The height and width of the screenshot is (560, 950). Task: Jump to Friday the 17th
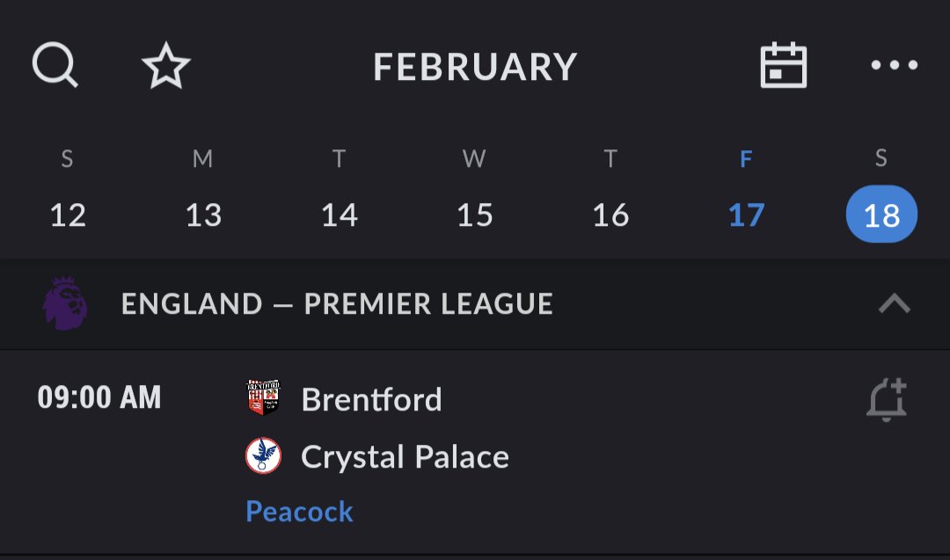coord(746,215)
